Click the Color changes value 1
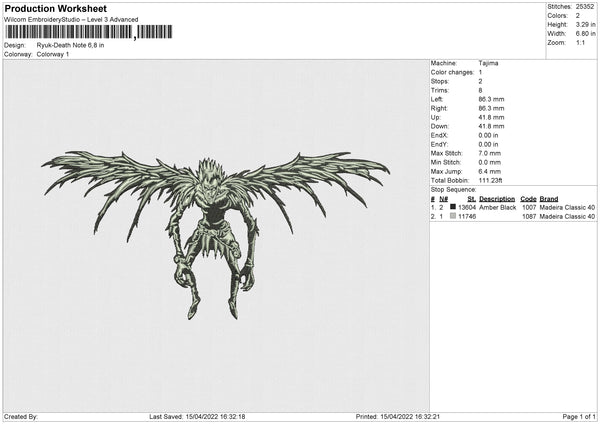Image resolution: width=600 pixels, height=424 pixels. [480, 72]
